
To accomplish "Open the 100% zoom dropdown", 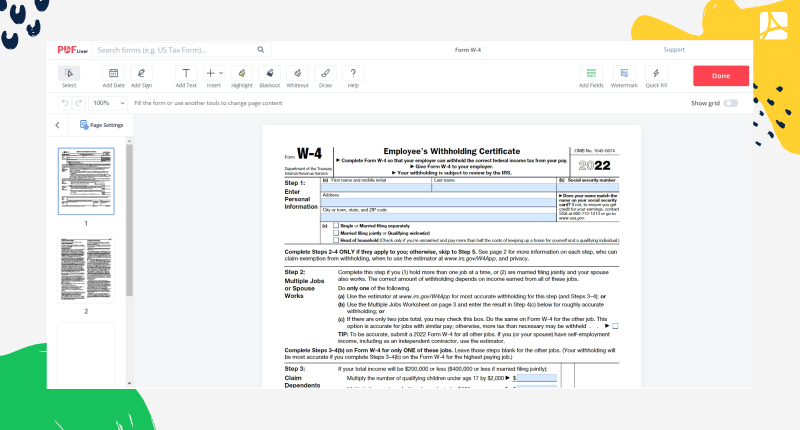I will tap(108, 103).
